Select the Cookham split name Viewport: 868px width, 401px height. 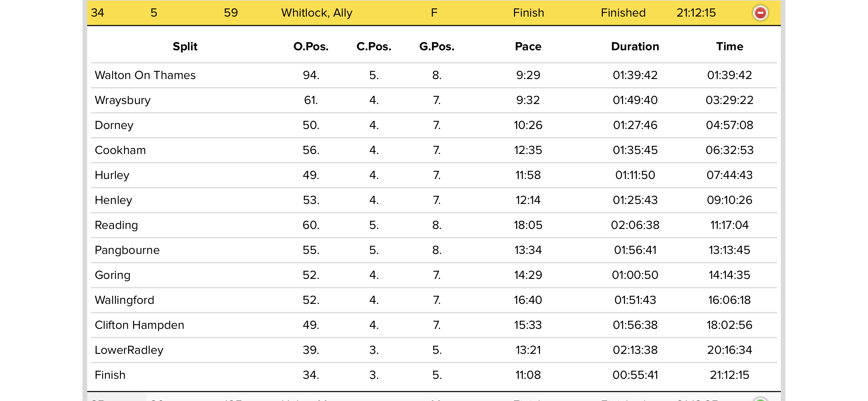click(x=120, y=150)
